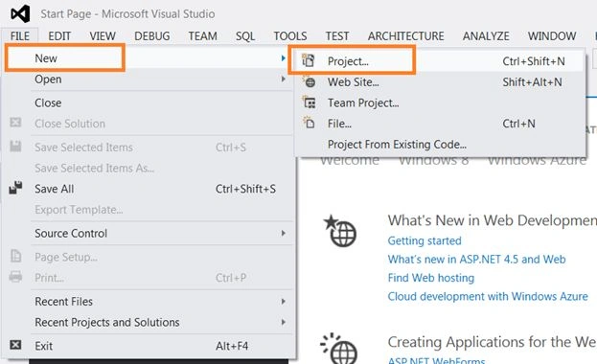Open the Find Web hosting link
The width and height of the screenshot is (597, 364).
(430, 278)
